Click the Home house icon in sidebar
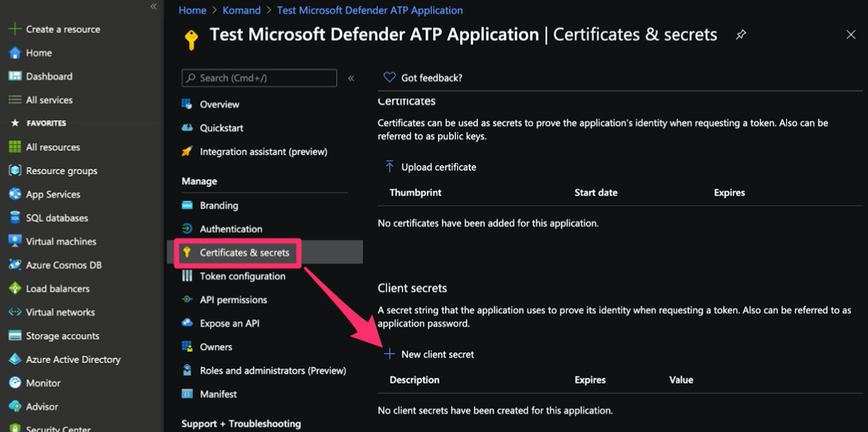This screenshot has height=432, width=868. 15,53
